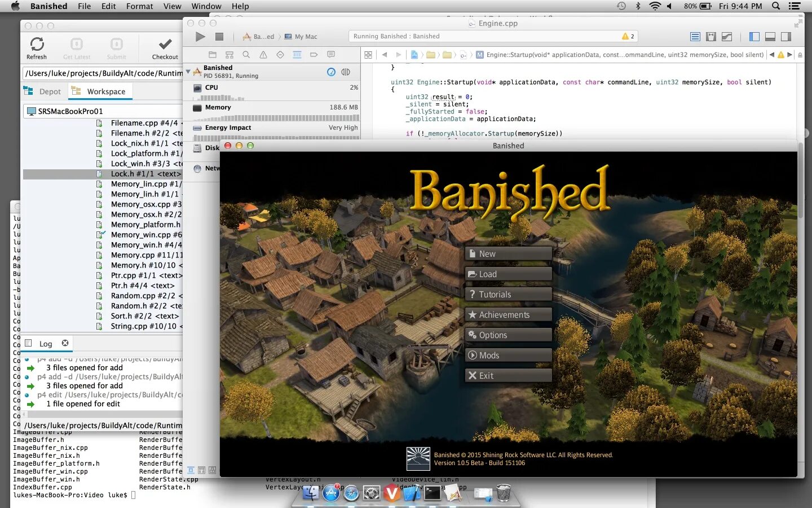Toggle the Xcode debug area visibility
This screenshot has width=812, height=508.
(770, 37)
